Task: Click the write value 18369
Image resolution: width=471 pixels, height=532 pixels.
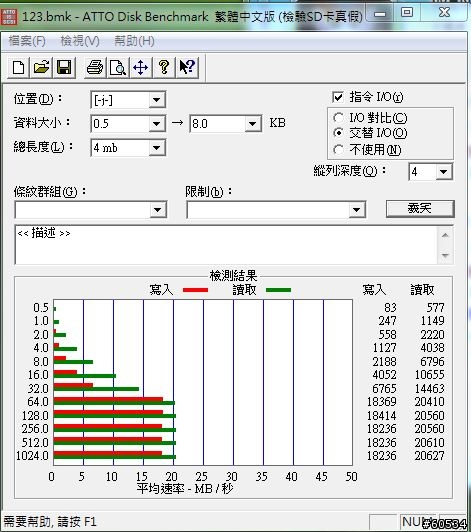Action: pos(381,402)
